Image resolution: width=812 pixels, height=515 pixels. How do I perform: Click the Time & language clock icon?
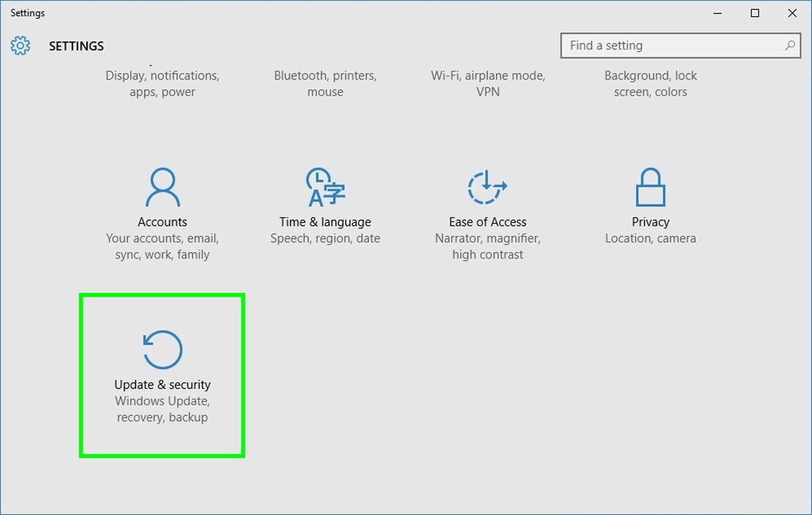click(325, 188)
